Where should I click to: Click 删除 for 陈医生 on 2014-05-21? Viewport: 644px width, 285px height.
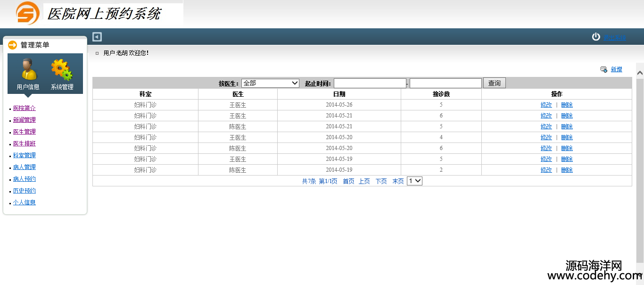(x=567, y=126)
